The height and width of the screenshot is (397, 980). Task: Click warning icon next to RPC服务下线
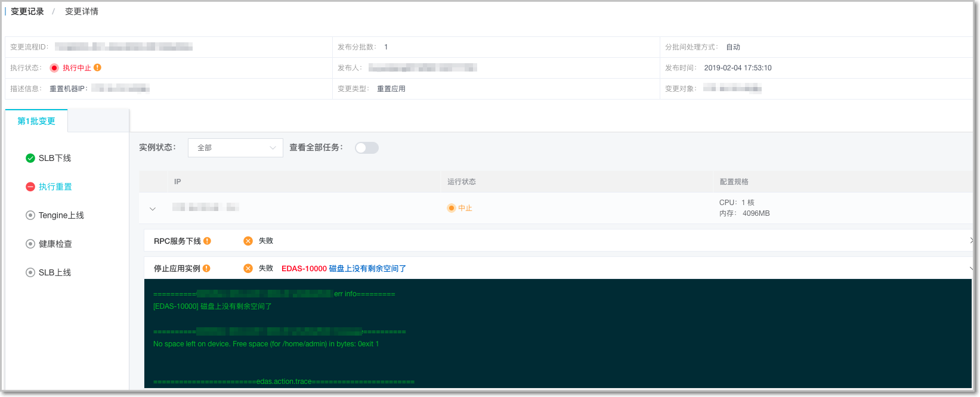(207, 241)
